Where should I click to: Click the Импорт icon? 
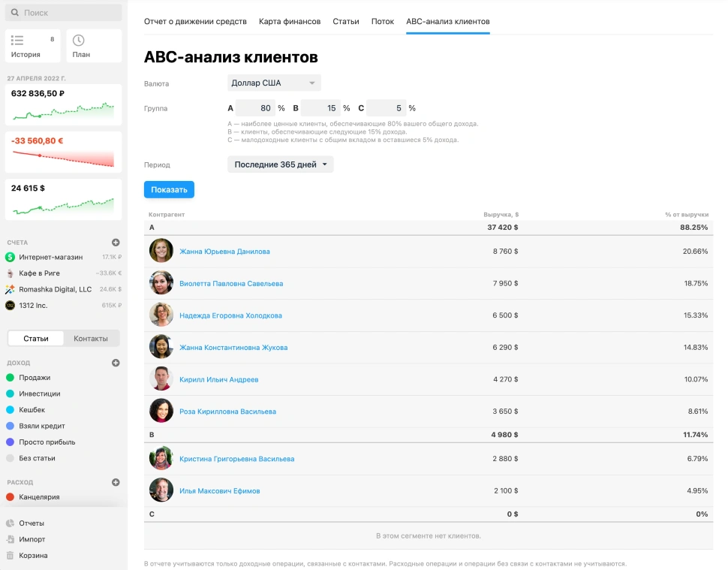11,539
